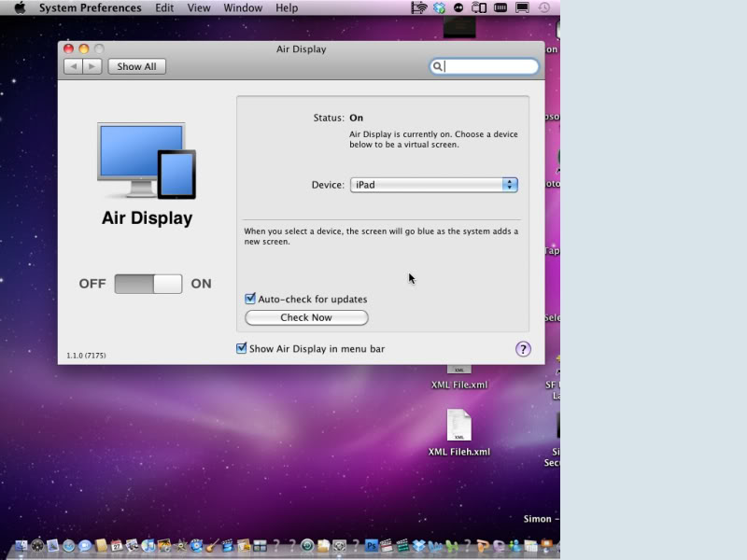Launch Photoshop from the Dock
747x560 pixels.
(371, 546)
